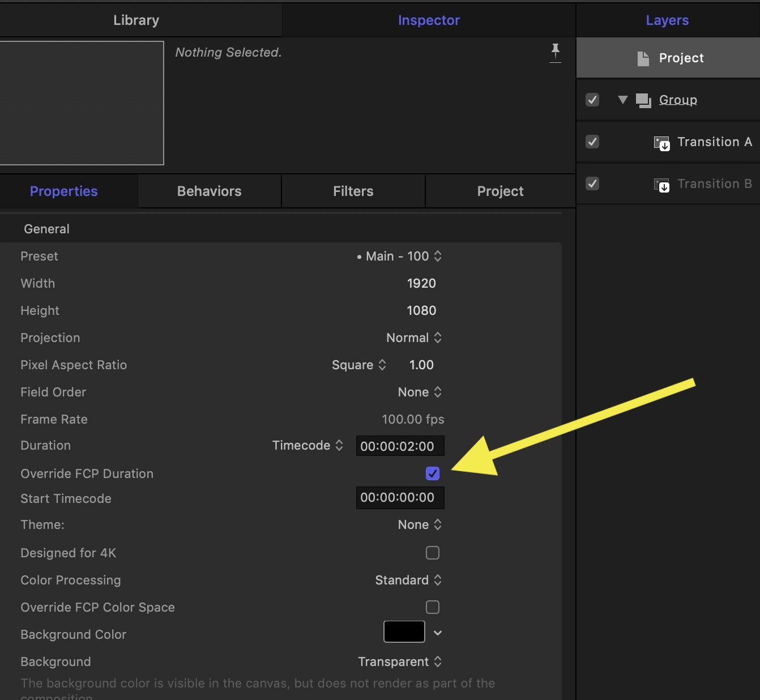The image size is (760, 700).
Task: Open the Library tab
Action: [x=136, y=20]
